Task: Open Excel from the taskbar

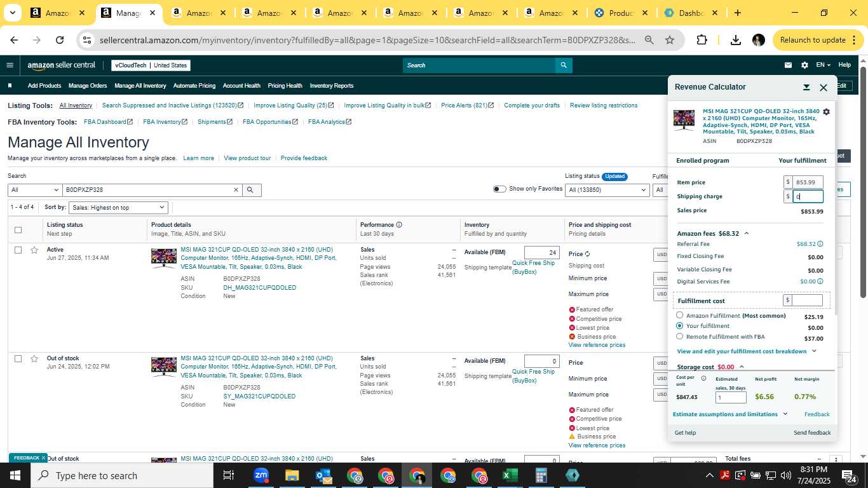Action: click(x=510, y=475)
